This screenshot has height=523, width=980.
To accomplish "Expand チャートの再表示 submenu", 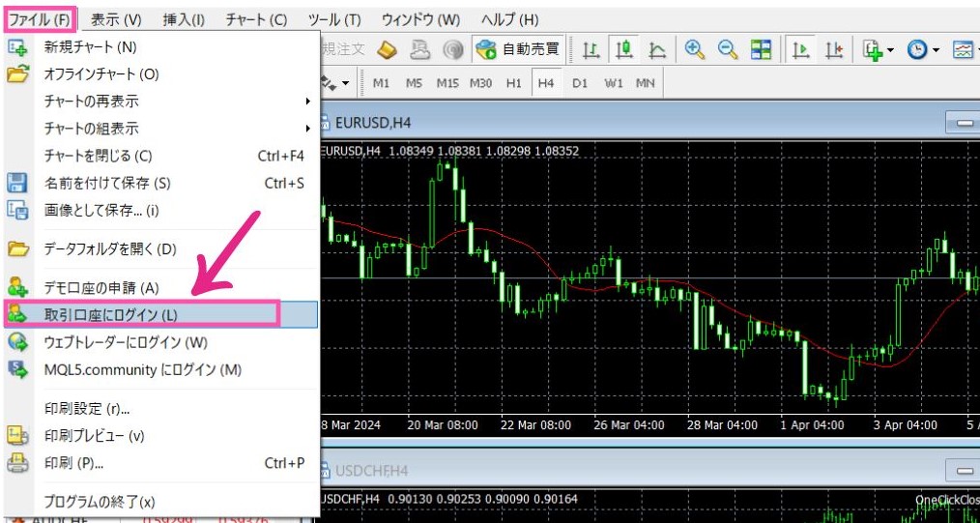I will (160, 101).
